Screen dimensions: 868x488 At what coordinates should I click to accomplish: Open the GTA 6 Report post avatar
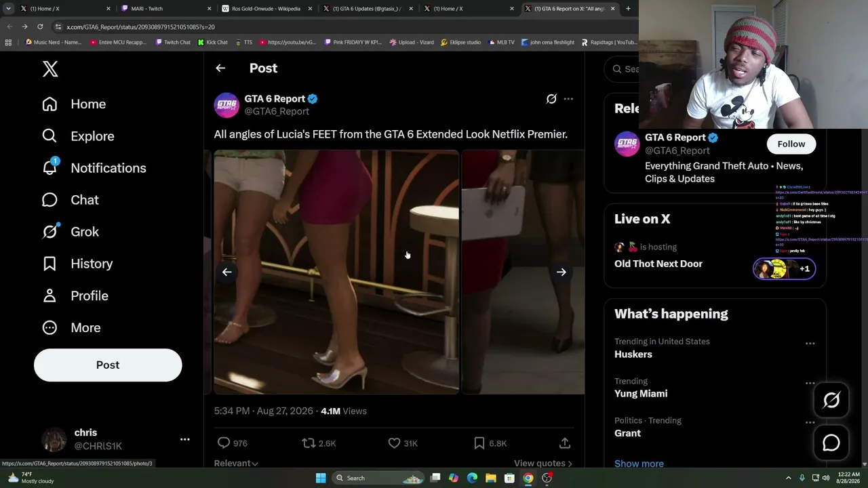pyautogui.click(x=226, y=105)
